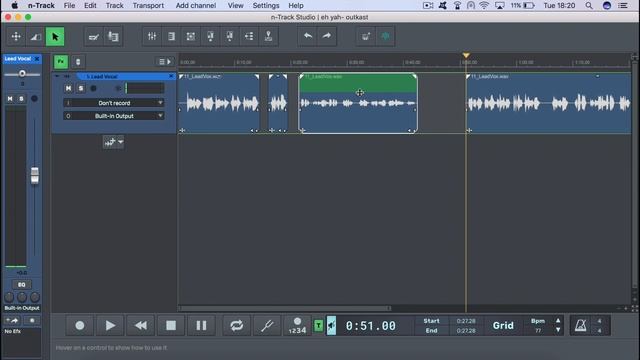Collapse the Lead Vocal track triangle

[57, 76]
